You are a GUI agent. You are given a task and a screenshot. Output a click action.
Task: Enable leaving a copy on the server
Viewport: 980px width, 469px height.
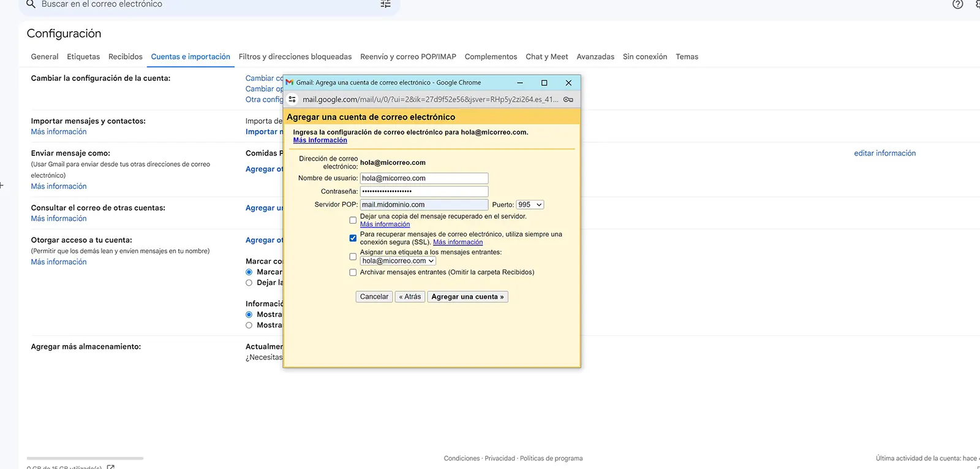click(x=353, y=220)
